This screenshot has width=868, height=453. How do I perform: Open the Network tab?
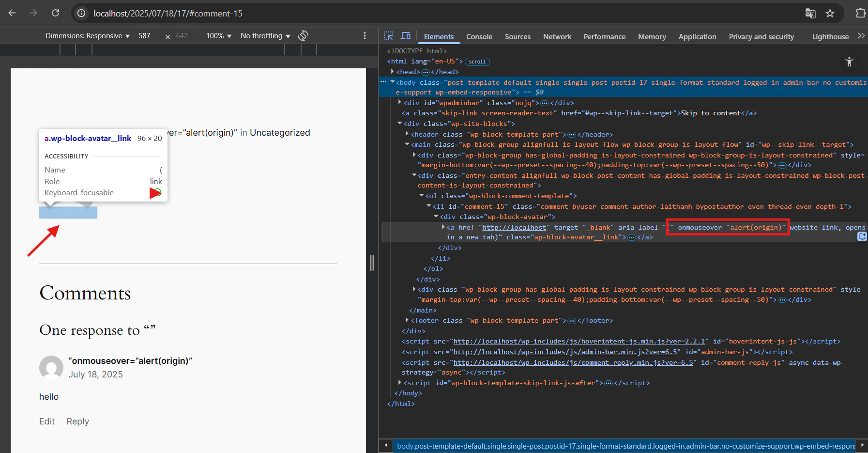[557, 36]
